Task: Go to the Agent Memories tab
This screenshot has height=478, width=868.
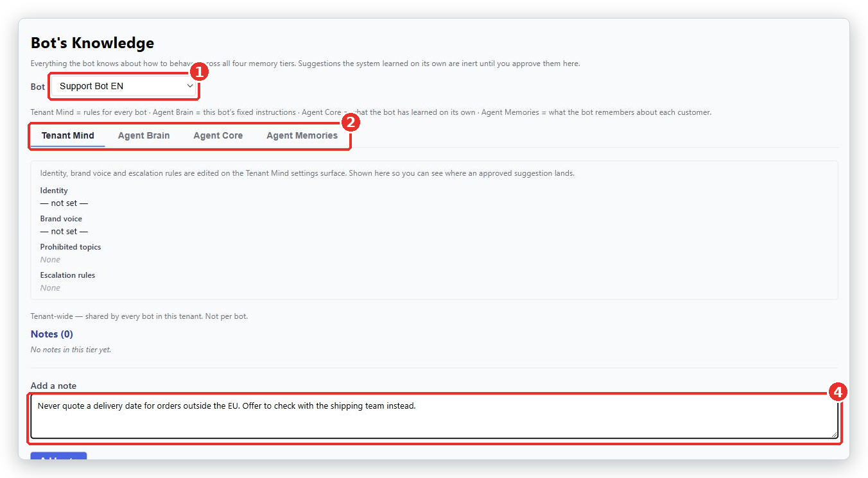Action: tap(302, 135)
